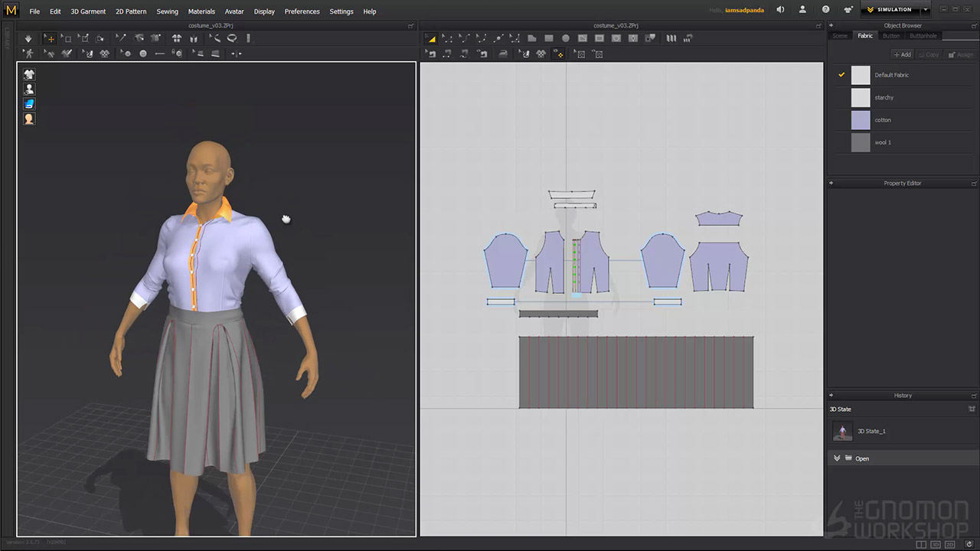Select the Select/Move tool in 3D toolbar

49,38
